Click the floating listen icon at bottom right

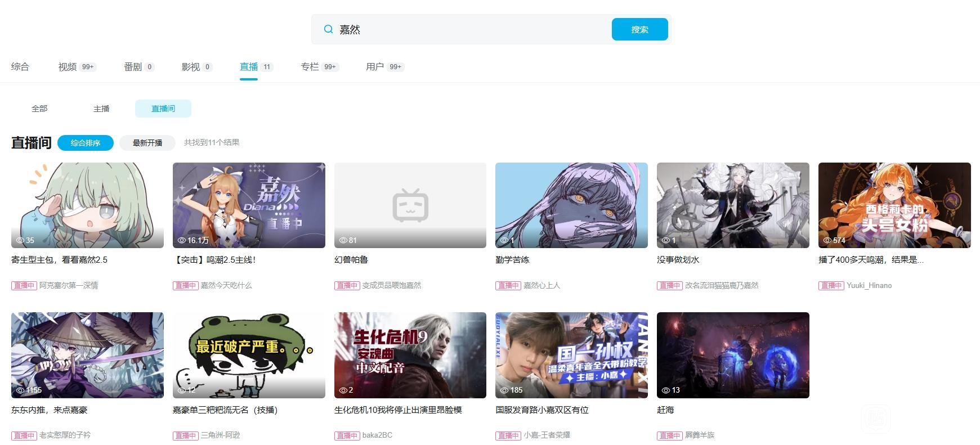pyautogui.click(x=875, y=419)
